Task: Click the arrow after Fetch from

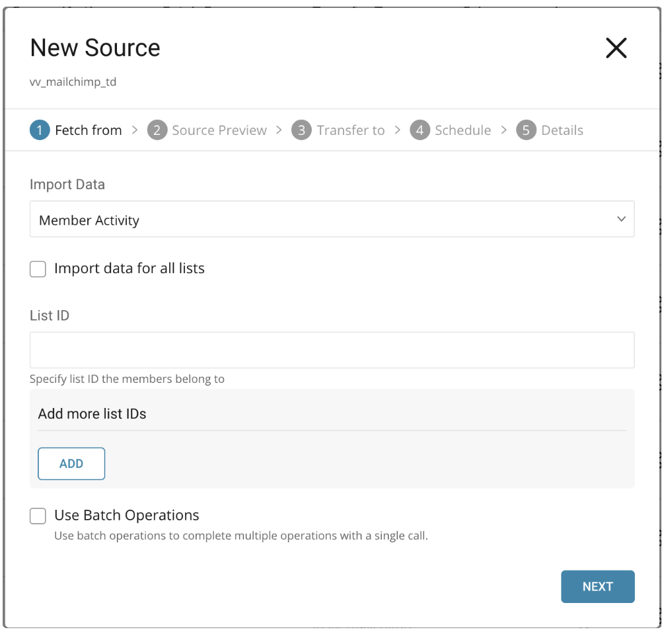Action: pyautogui.click(x=135, y=130)
